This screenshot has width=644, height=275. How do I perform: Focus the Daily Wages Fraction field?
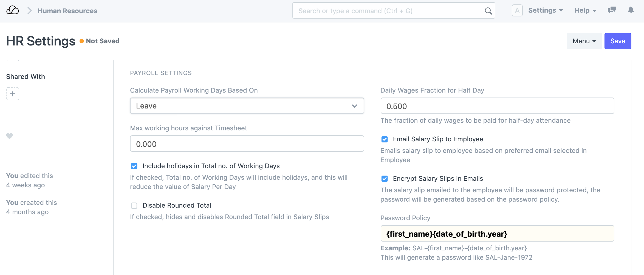(497, 106)
